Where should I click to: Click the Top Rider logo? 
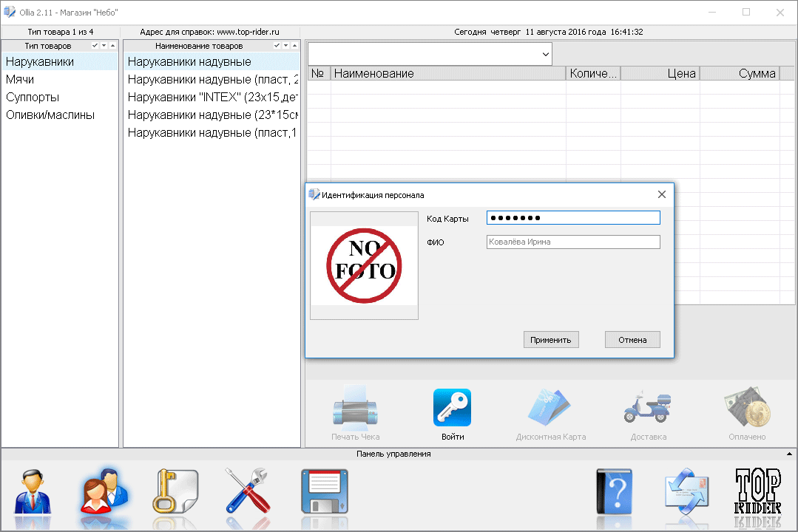pos(757,491)
